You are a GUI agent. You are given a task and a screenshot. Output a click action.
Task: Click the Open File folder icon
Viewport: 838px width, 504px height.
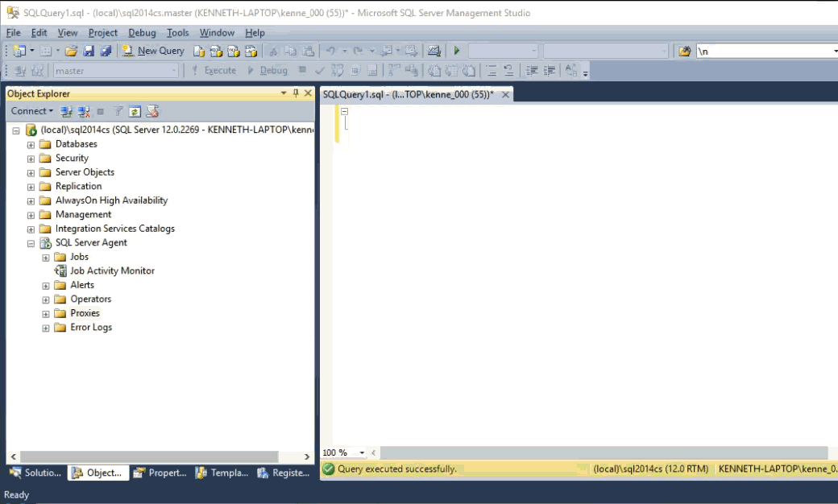point(71,51)
